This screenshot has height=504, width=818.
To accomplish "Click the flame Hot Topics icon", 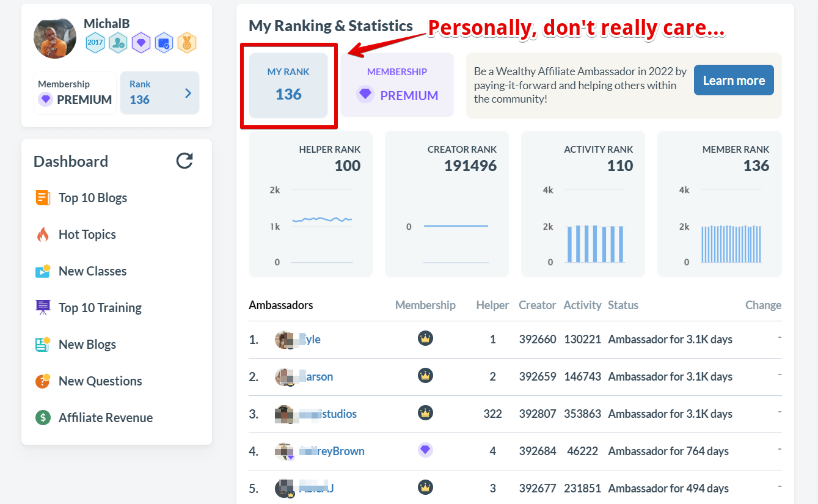I will [x=43, y=235].
